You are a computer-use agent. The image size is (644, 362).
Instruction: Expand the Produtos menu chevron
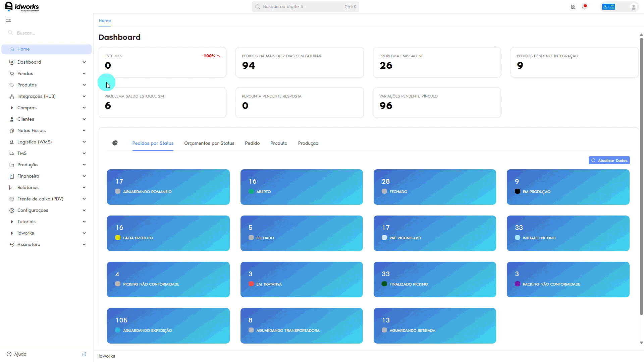(x=84, y=85)
